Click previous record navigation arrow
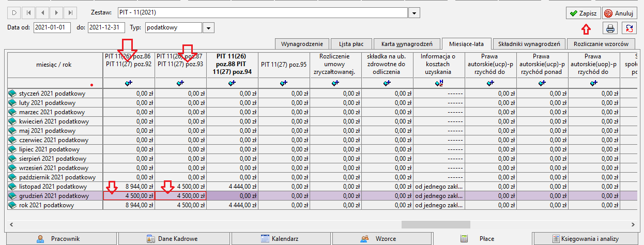 click(x=42, y=12)
